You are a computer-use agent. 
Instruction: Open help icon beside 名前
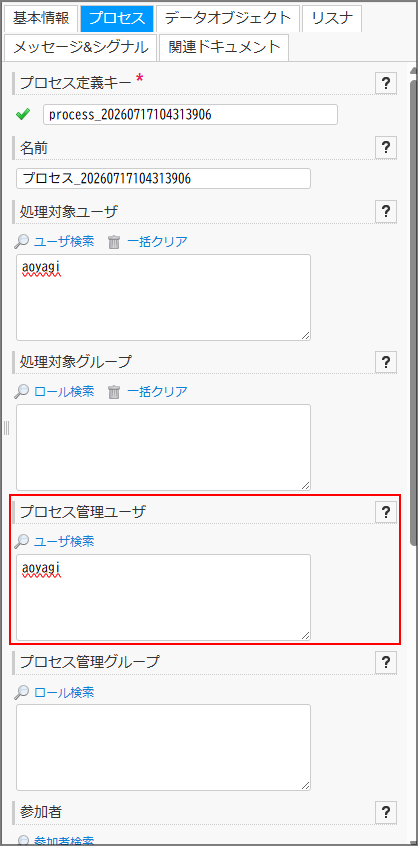click(386, 147)
